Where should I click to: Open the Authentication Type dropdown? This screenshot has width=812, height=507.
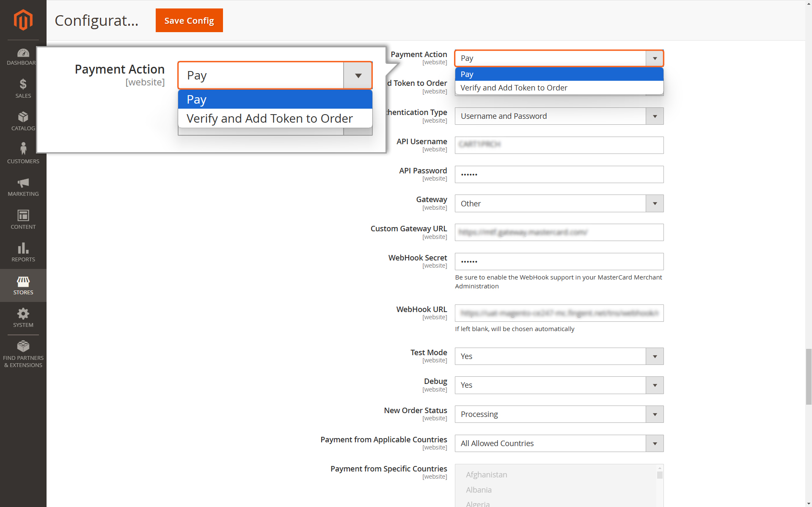click(x=559, y=116)
